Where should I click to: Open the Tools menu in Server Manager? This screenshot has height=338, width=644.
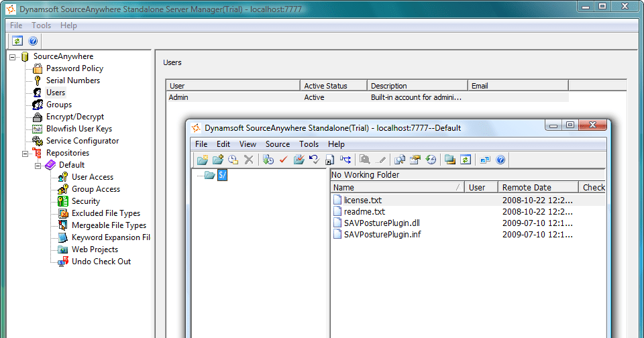[x=41, y=25]
